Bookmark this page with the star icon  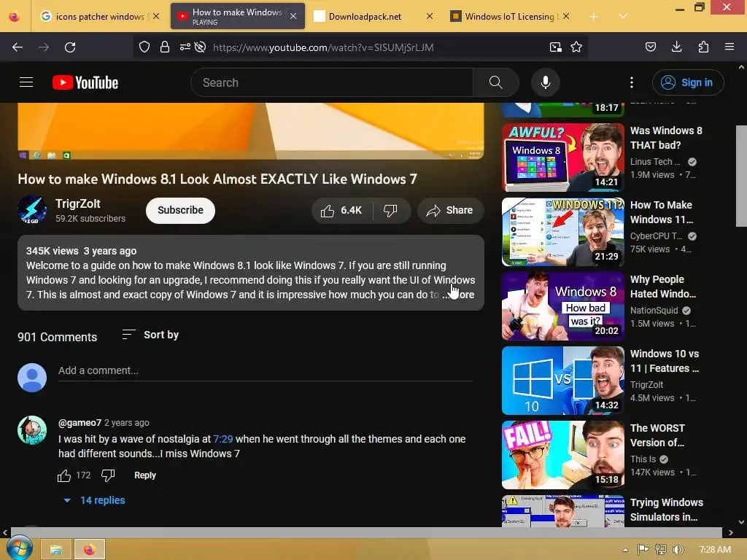click(x=576, y=47)
